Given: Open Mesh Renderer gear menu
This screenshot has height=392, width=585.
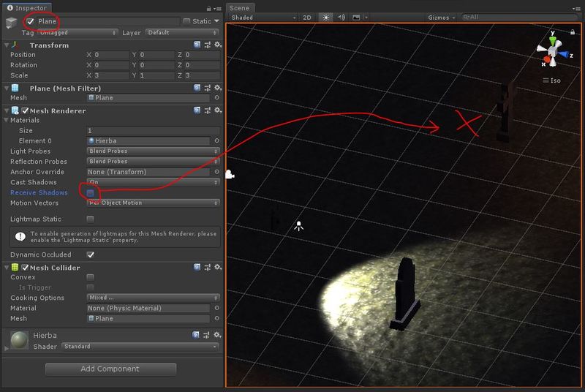Looking at the screenshot, I should click(218, 110).
